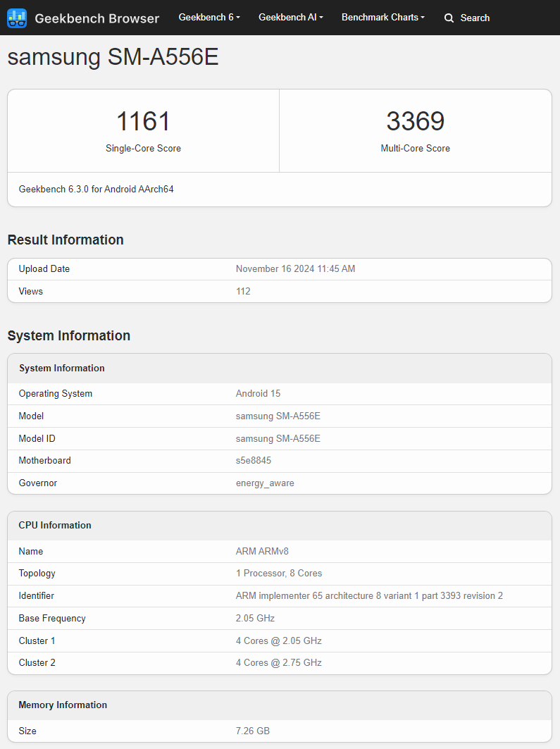Click the 7.26 GB memory size value
This screenshot has height=749, width=560.
pyautogui.click(x=253, y=731)
